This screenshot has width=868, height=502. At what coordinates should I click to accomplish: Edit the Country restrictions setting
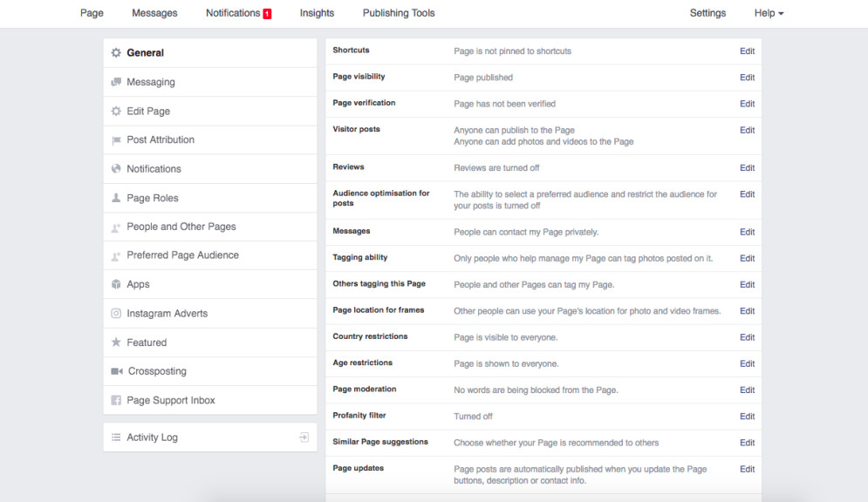click(x=747, y=337)
